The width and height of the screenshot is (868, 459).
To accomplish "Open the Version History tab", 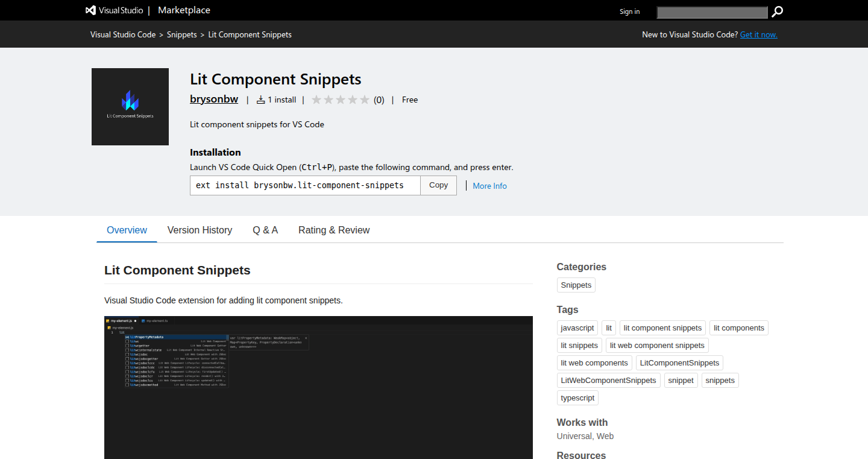I will click(x=200, y=230).
